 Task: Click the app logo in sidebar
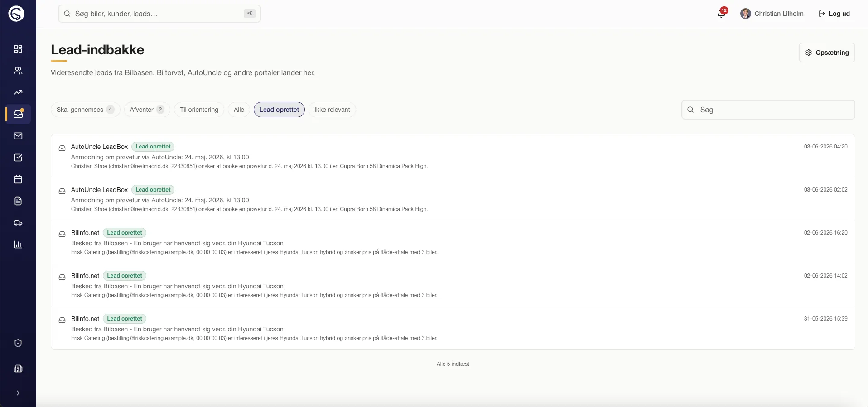pos(16,14)
